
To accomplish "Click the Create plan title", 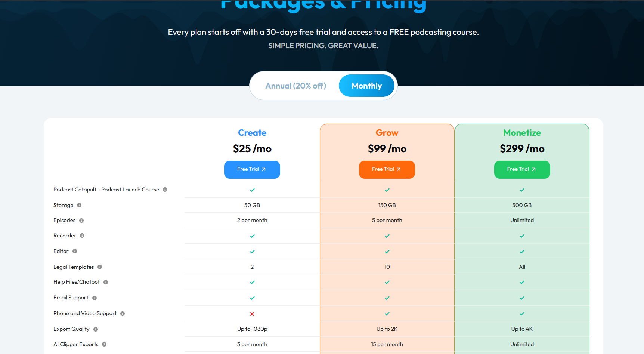I will [x=252, y=133].
